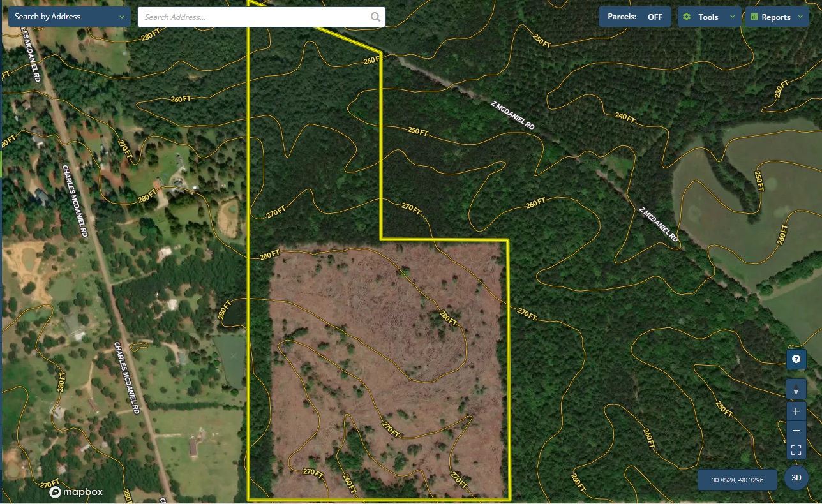
Task: Zoom in using the plus button
Action: coord(796,411)
